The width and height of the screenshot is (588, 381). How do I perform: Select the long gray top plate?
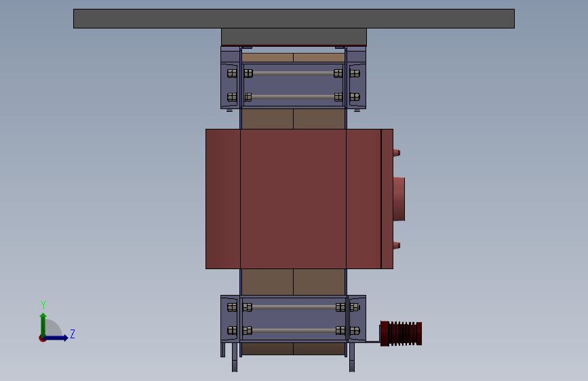(x=294, y=18)
